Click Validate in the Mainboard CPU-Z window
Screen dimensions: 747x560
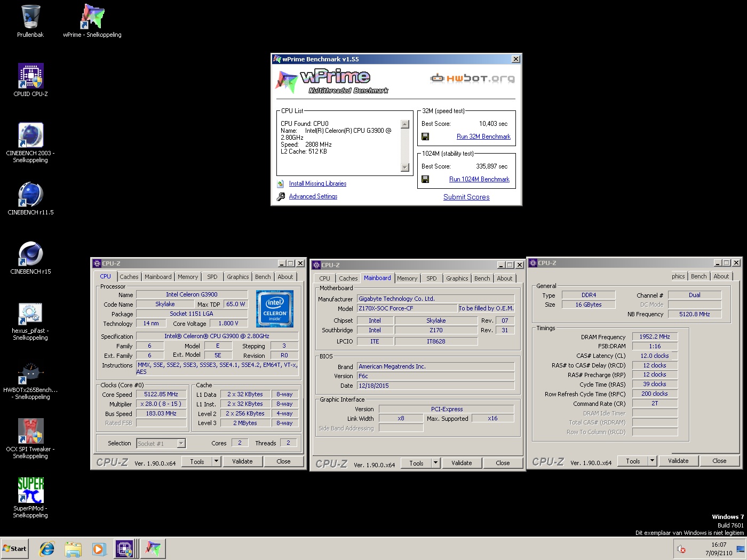click(462, 463)
